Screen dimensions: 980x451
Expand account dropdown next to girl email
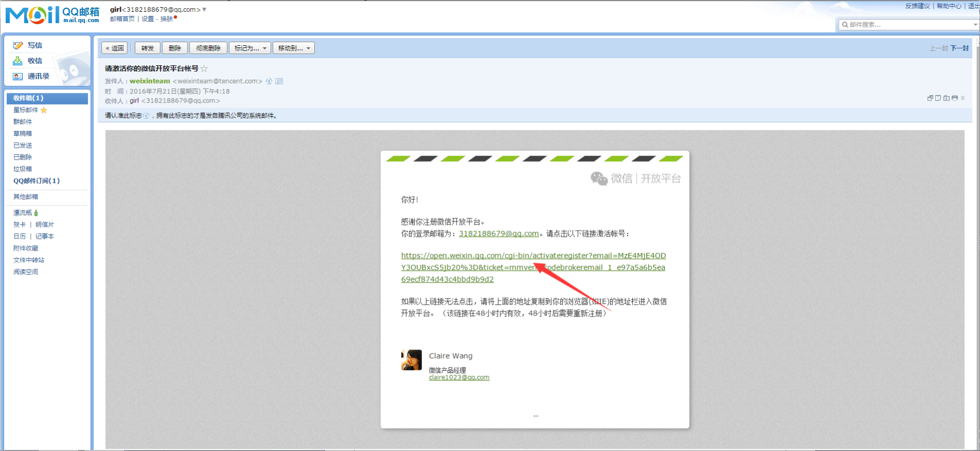tap(205, 9)
